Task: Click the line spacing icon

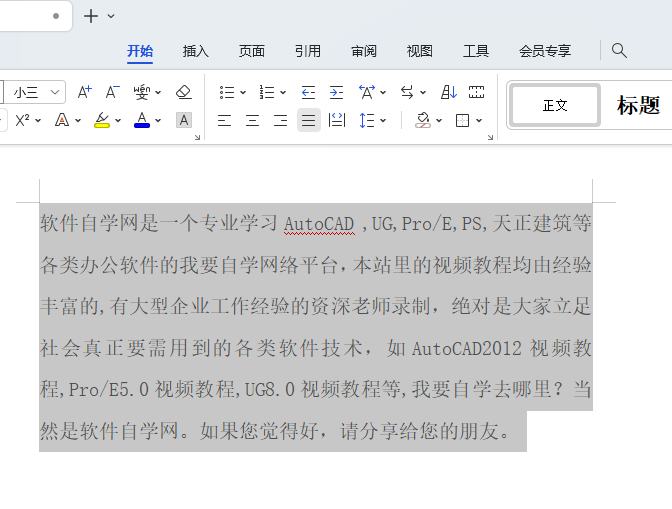Action: pyautogui.click(x=367, y=120)
